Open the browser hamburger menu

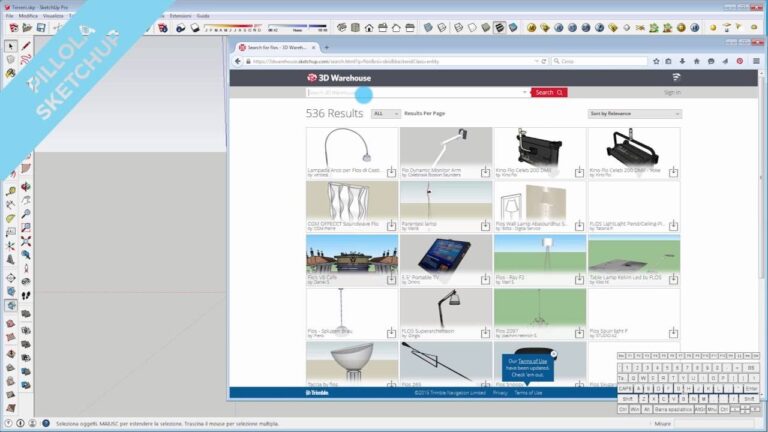[756, 61]
